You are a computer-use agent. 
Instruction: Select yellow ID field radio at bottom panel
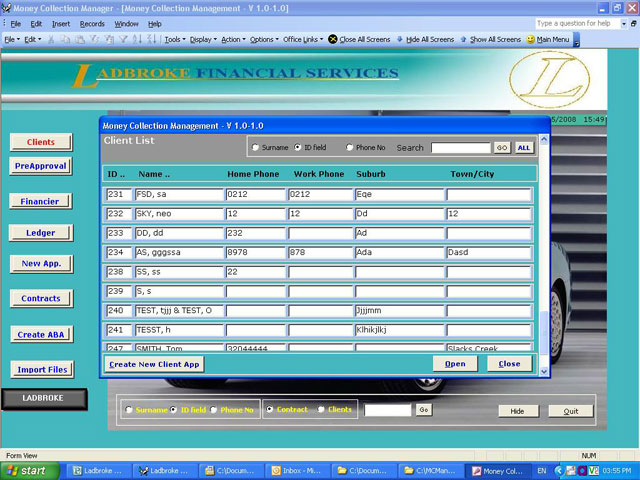(x=173, y=409)
